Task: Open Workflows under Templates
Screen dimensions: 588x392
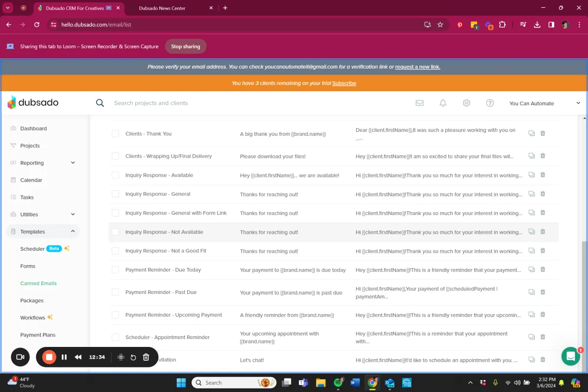Action: click(x=33, y=318)
